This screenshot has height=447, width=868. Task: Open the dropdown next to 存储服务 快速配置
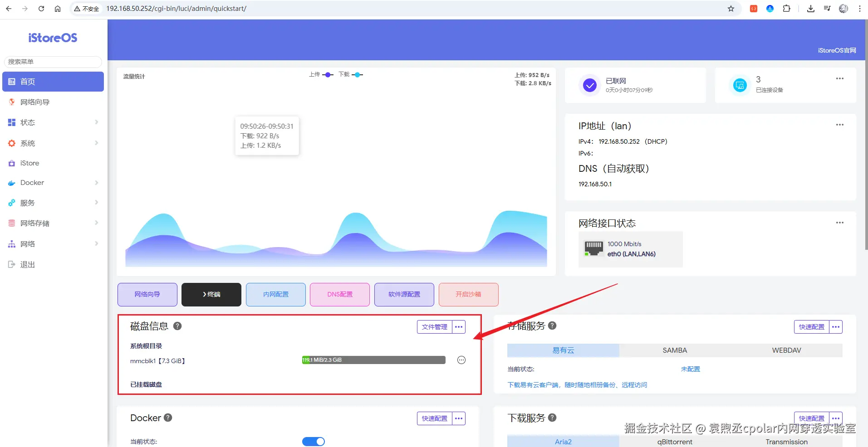coord(836,327)
